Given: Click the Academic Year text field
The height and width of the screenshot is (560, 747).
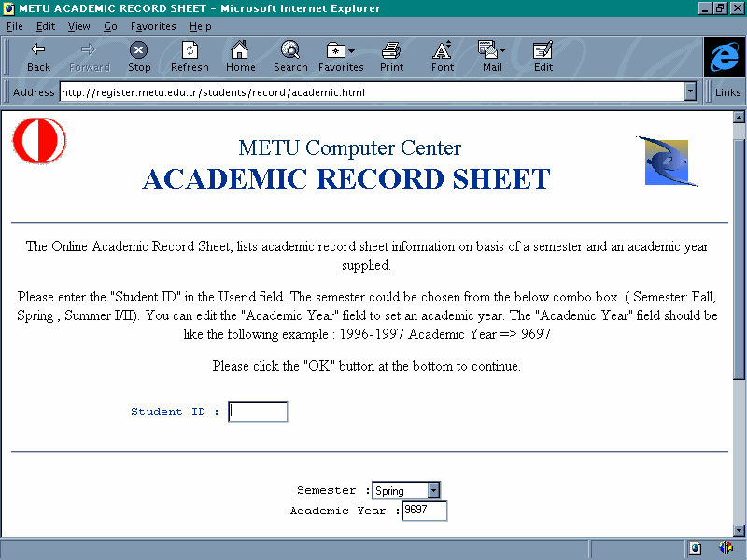Looking at the screenshot, I should (x=424, y=511).
